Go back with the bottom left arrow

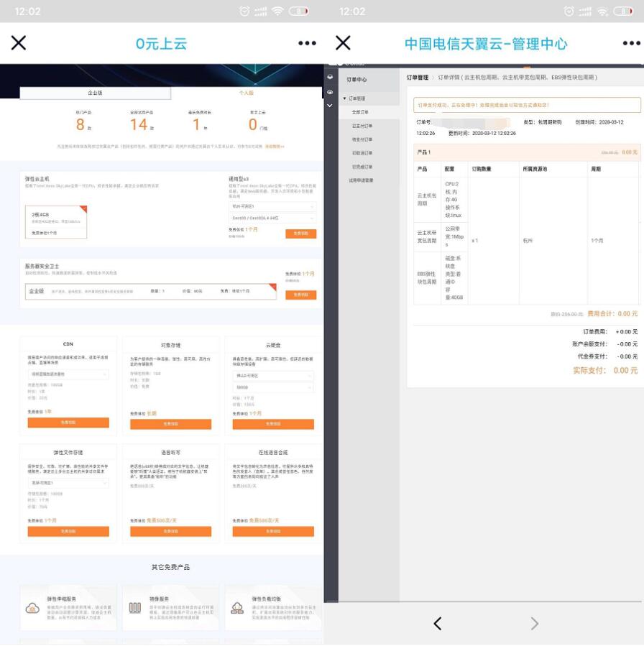click(437, 624)
